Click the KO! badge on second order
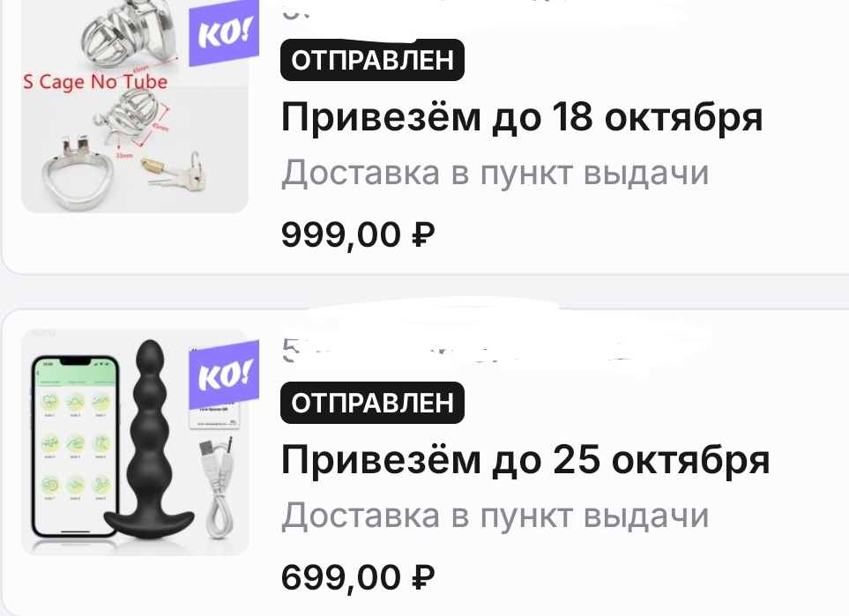The width and height of the screenshot is (849, 616). (224, 375)
